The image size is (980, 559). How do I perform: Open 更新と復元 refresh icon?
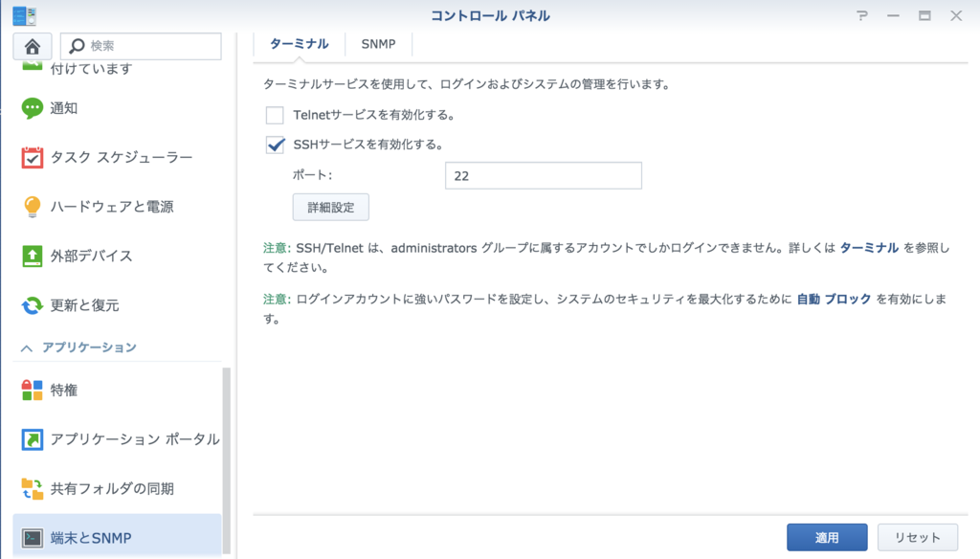(x=32, y=305)
